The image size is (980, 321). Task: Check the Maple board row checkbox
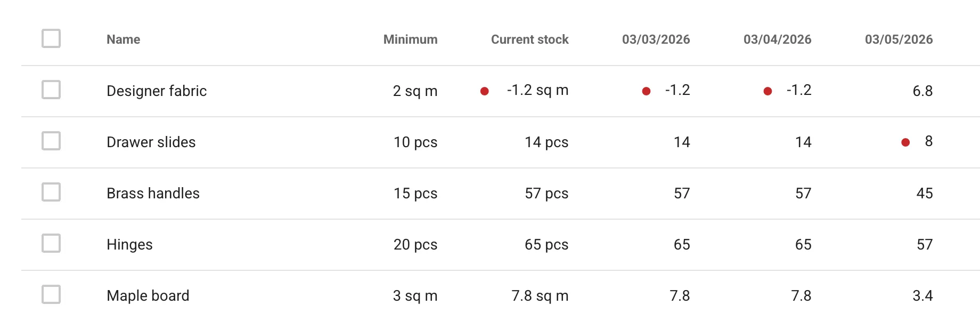pyautogui.click(x=51, y=295)
